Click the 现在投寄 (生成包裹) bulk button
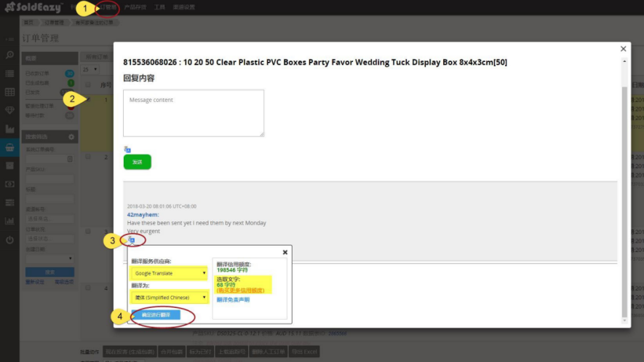Viewport: 644px width, 362px height. (130, 352)
